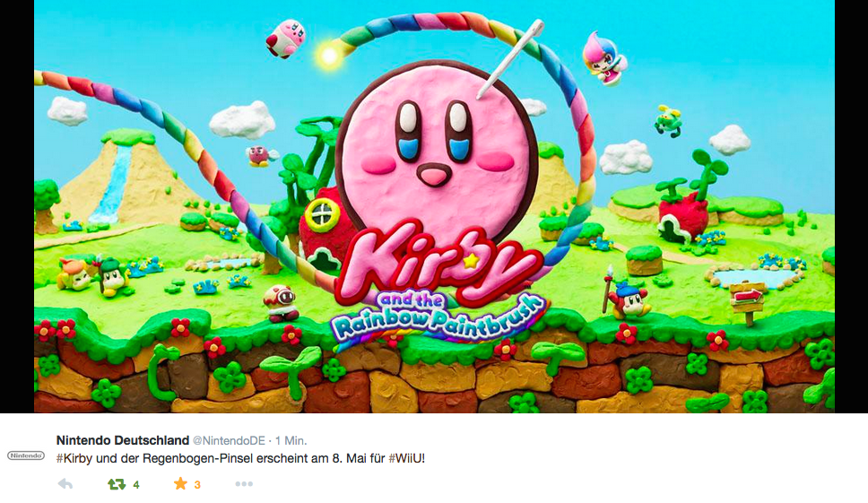
Task: Open the #Kirby hashtag
Action: [74, 459]
